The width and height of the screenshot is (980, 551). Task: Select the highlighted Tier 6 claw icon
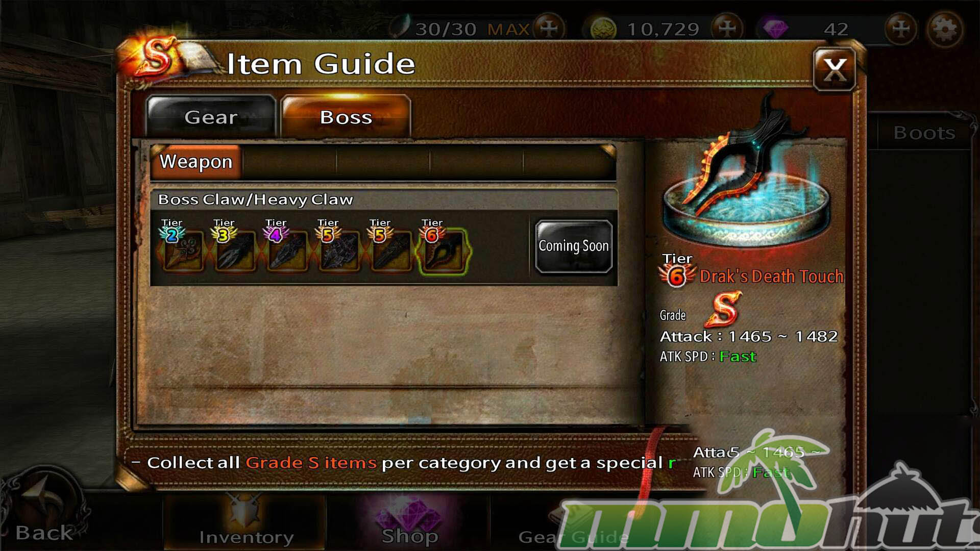pyautogui.click(x=443, y=251)
